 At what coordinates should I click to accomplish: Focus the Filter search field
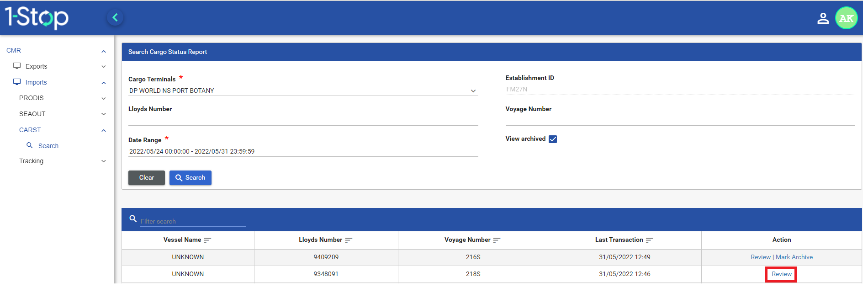[193, 221]
